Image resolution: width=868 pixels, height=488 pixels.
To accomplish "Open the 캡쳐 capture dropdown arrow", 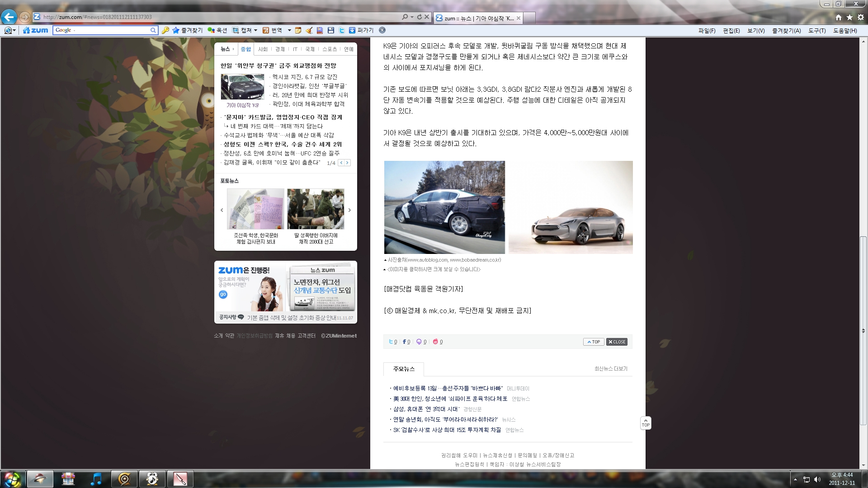I will tap(256, 30).
